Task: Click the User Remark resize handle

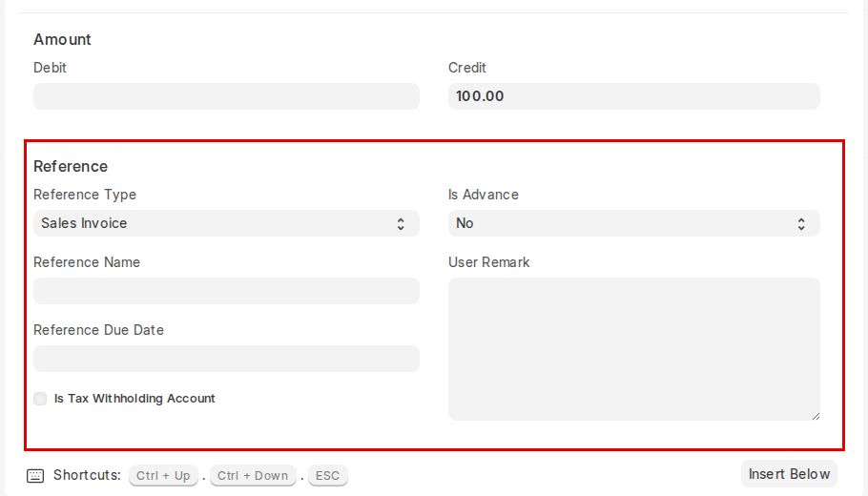Action: 816,416
